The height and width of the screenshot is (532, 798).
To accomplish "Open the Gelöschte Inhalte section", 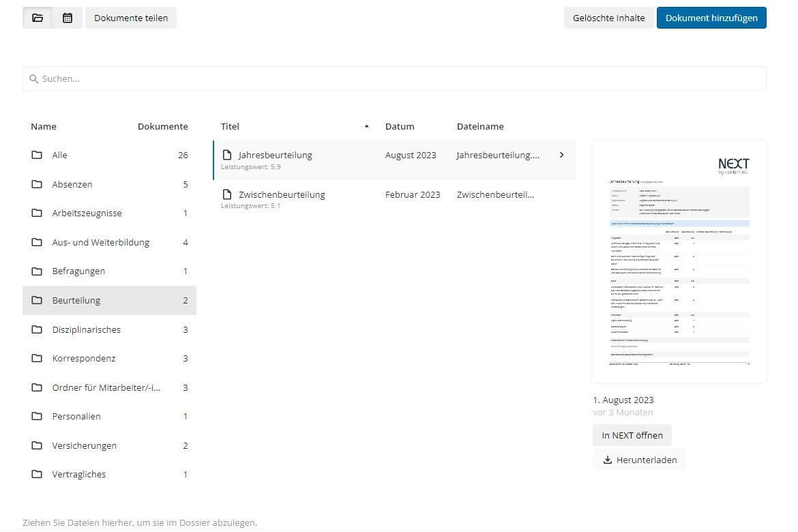I will (608, 18).
